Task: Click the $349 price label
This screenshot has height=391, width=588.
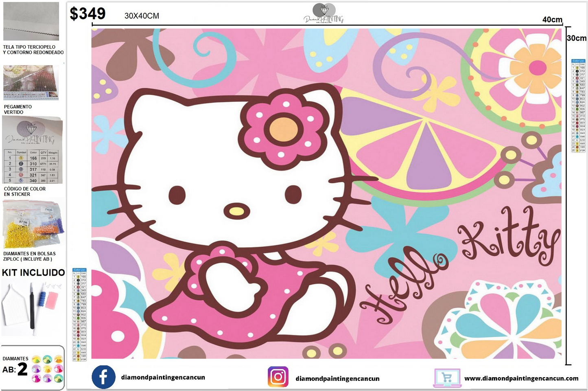Action: (87, 13)
